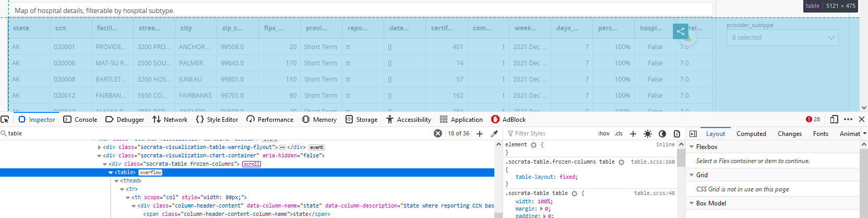
Task: Click the scroll badge on socrata-table div
Action: coord(251,164)
